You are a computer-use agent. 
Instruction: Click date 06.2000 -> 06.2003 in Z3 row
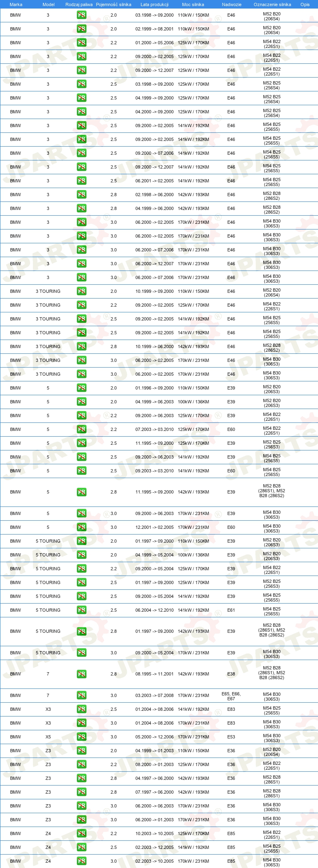pyautogui.click(x=155, y=806)
